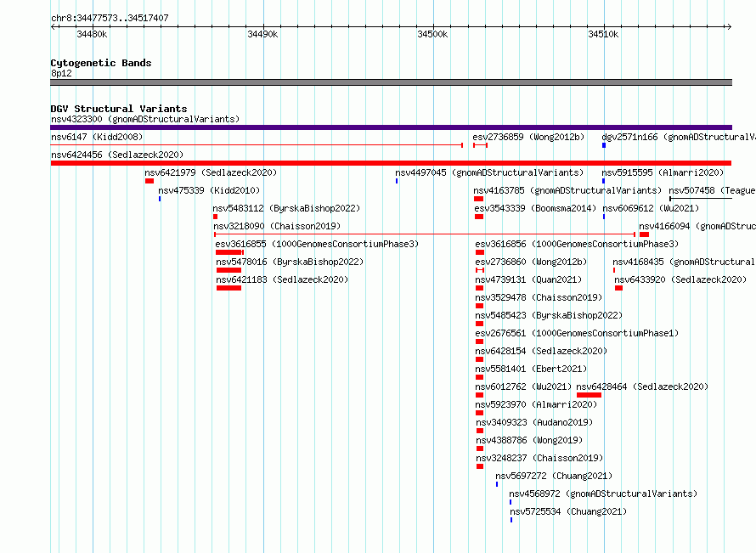Screen dimensions: 756x553
Task: Select nsv4388786 (Wong2019) variant
Action: pos(529,440)
